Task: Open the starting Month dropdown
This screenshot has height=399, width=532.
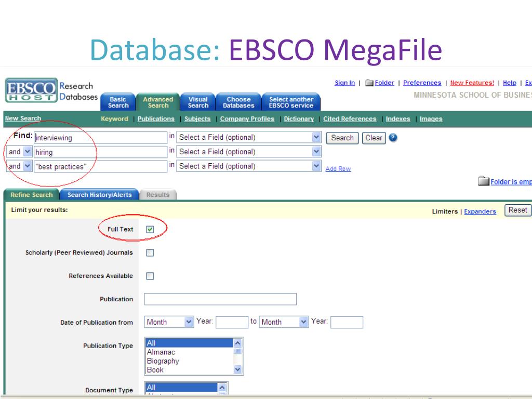Action: point(169,322)
